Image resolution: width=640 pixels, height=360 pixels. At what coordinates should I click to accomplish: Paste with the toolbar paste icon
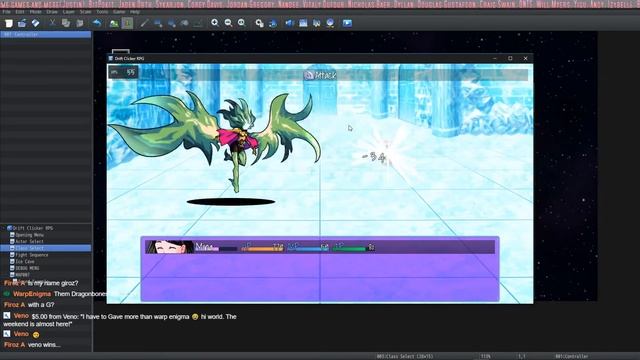point(80,23)
